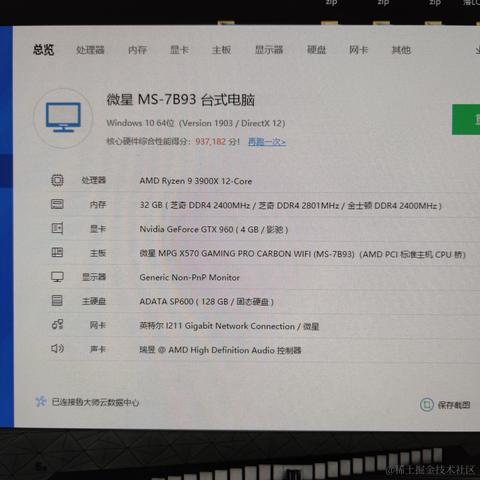Select the 32 GB DDR4 memory description
This screenshot has height=480, width=480.
pyautogui.click(x=291, y=205)
